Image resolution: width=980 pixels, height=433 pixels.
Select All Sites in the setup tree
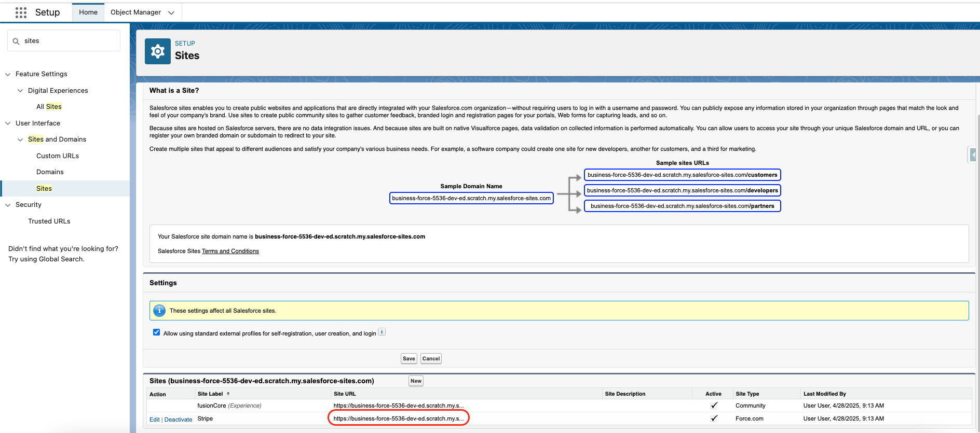pyautogui.click(x=49, y=107)
